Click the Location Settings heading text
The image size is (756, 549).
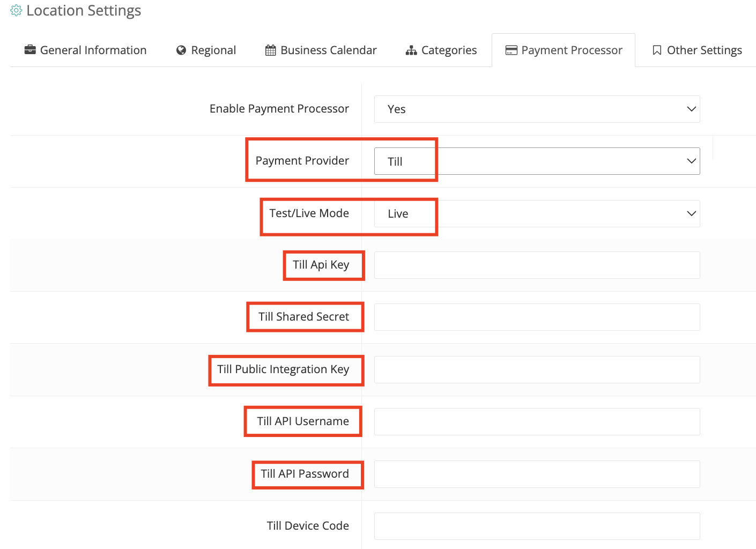pos(84,11)
